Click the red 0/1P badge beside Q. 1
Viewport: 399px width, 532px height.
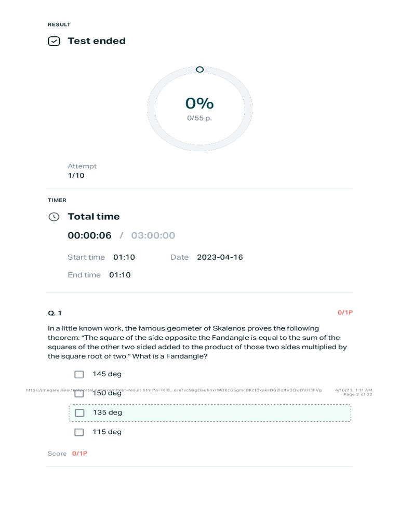(345, 312)
